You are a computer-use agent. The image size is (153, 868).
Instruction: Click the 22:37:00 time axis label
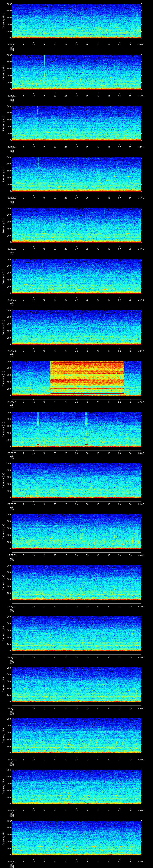pyautogui.click(x=12, y=453)
